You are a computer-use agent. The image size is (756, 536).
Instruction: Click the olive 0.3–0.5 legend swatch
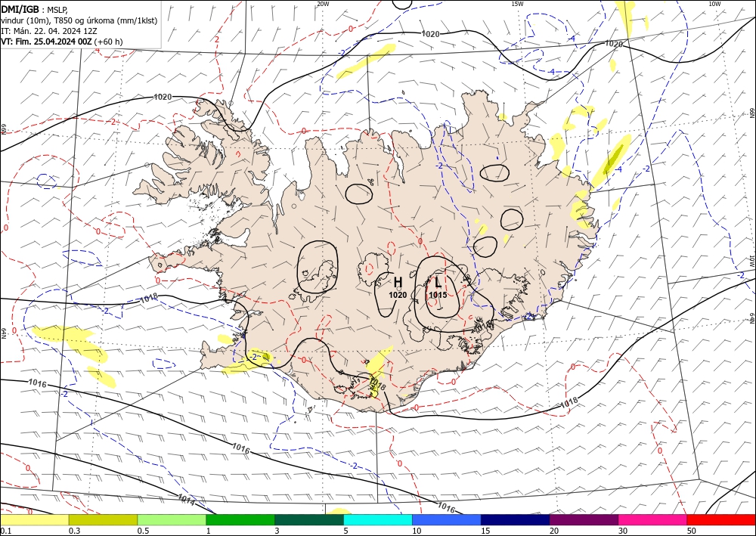103,519
